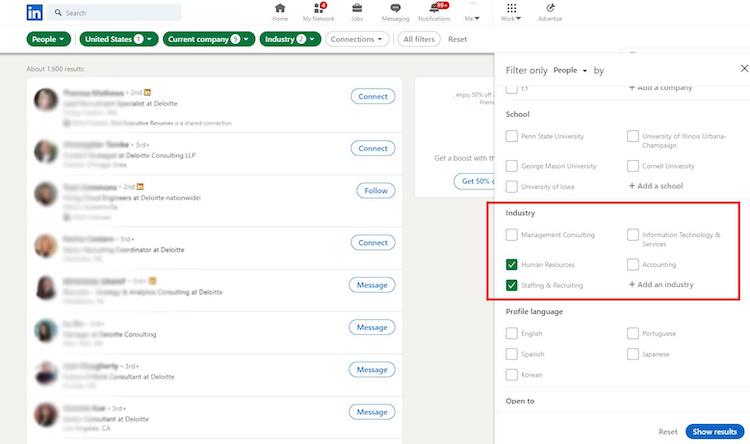Check Japanese profile language
This screenshot has height=444, width=750.
click(633, 354)
